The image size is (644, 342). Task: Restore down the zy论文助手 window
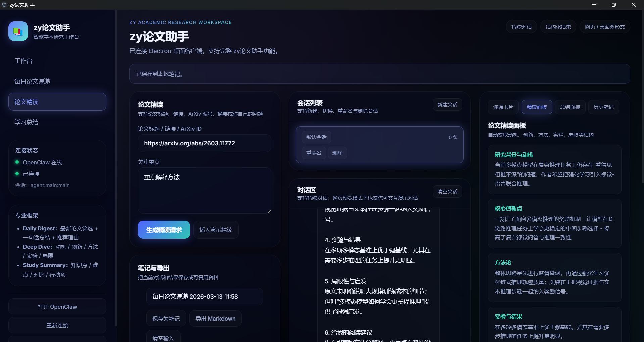click(614, 5)
